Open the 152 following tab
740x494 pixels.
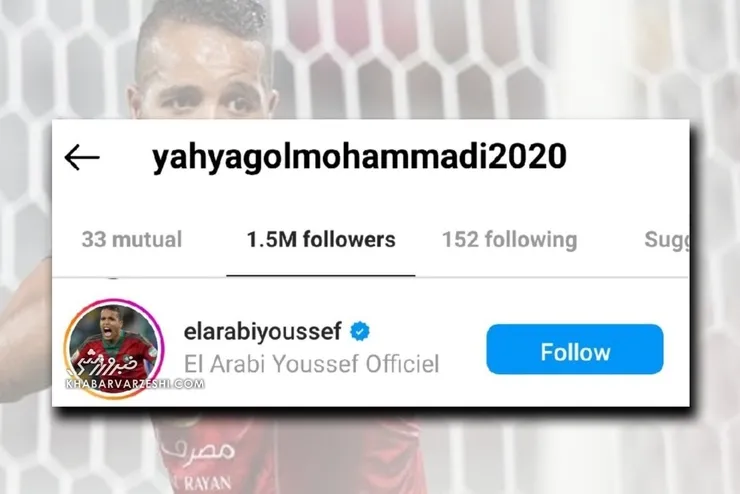click(510, 239)
